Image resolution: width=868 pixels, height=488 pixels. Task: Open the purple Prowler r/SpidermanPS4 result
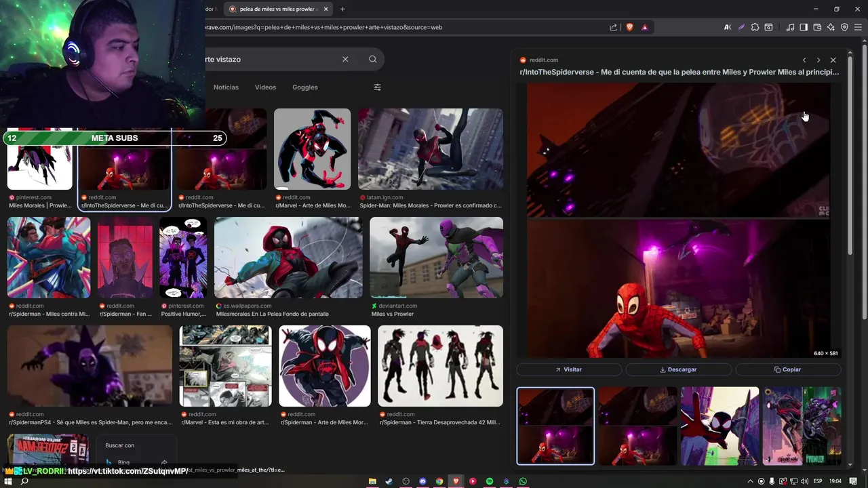tap(90, 366)
